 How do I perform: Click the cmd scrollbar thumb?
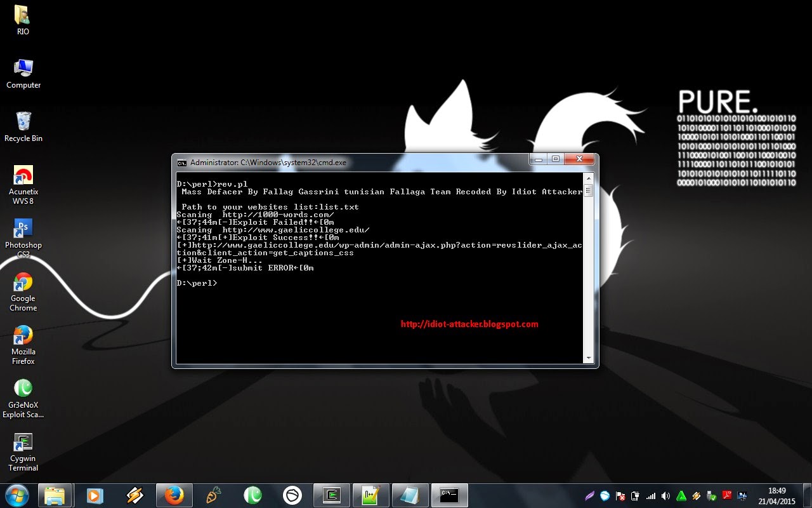click(589, 190)
